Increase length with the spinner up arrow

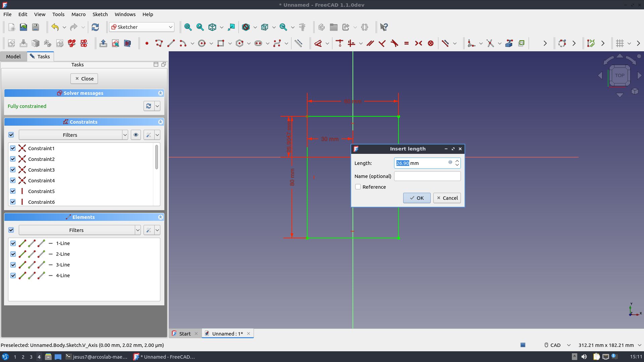(457, 161)
